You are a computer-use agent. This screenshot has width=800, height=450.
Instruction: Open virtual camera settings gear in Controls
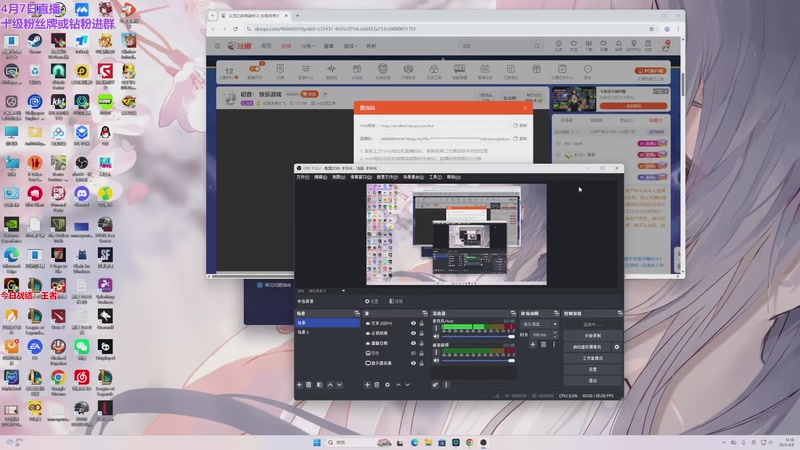[x=617, y=347]
